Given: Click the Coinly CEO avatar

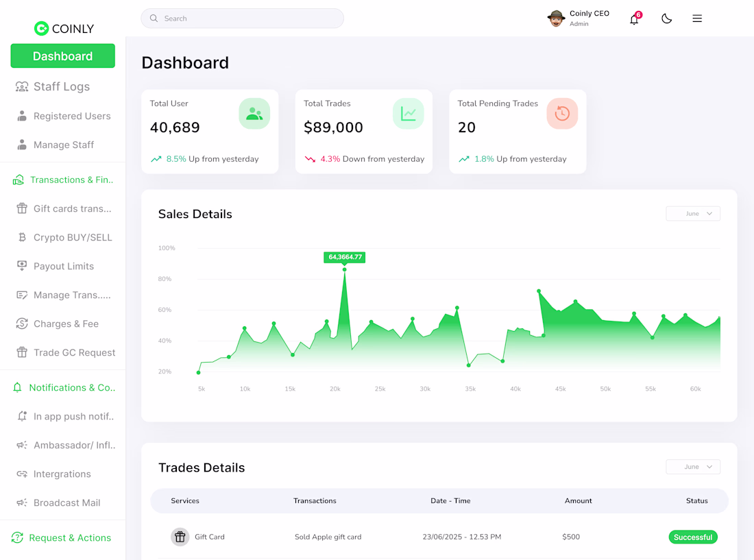Looking at the screenshot, I should [x=557, y=19].
